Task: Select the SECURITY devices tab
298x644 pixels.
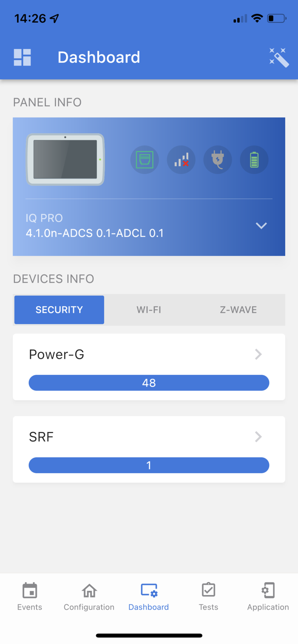Action: pyautogui.click(x=59, y=310)
